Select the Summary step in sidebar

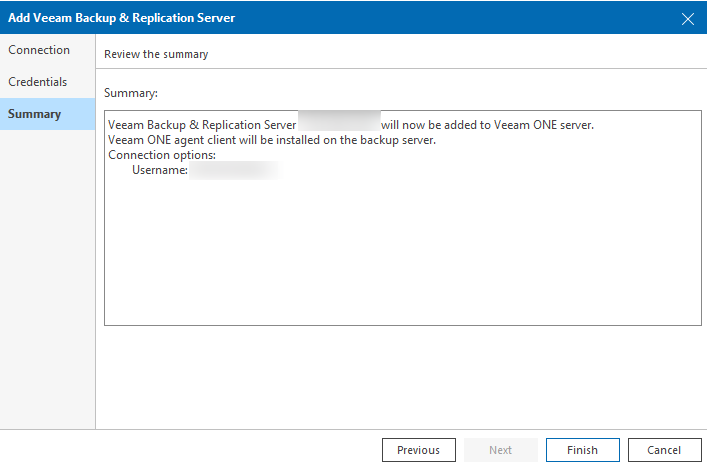[x=47, y=114]
